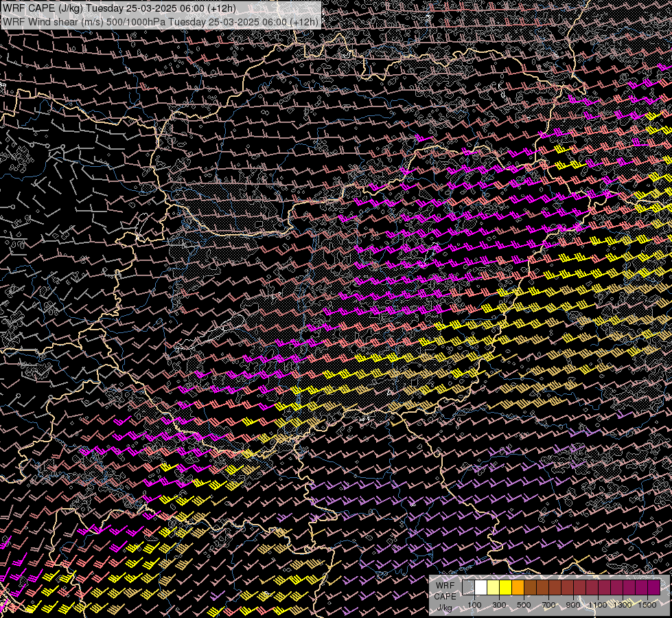Viewport: 672px width, 618px height.
Task: Click the brown swatch just after the 500 tick
Action: coord(530,588)
